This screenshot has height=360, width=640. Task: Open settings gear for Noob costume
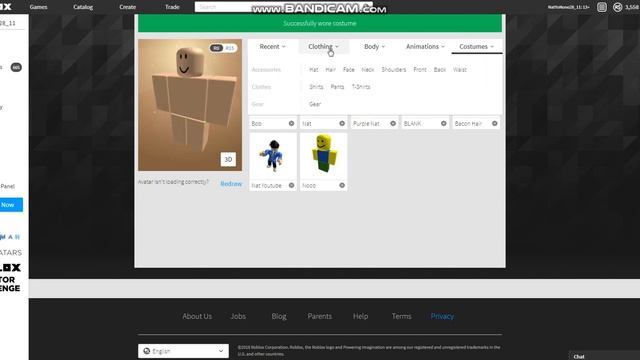(342, 185)
